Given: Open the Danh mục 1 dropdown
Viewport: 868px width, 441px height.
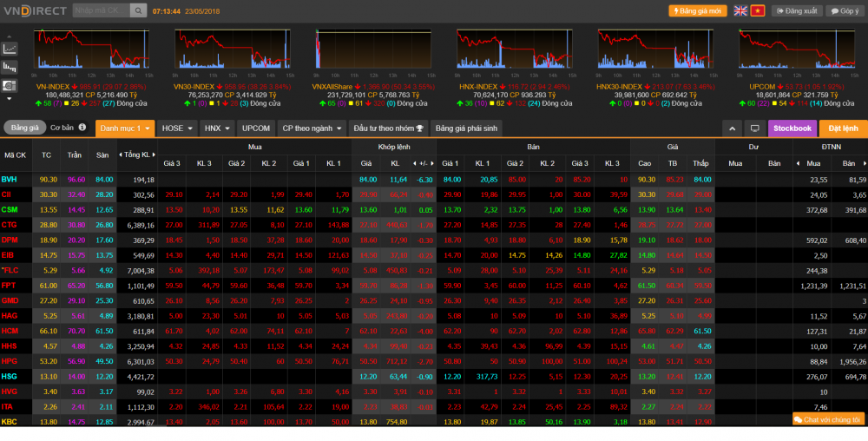Looking at the screenshot, I should pos(125,128).
